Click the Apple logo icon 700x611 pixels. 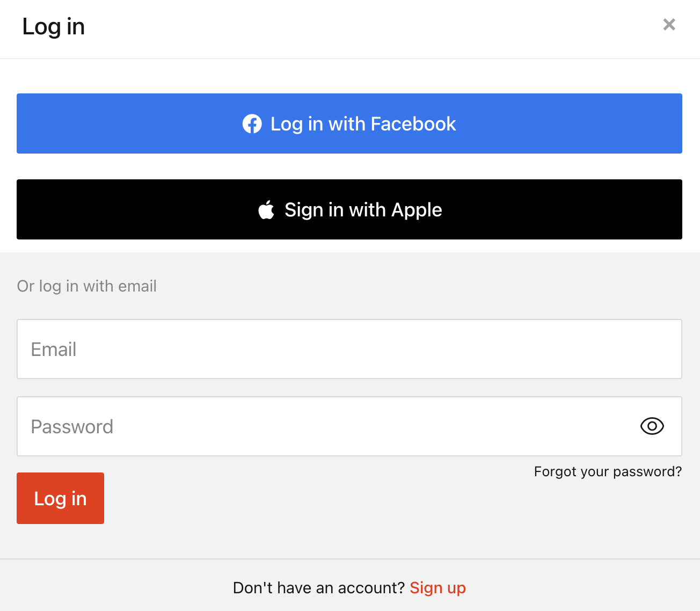coord(266,209)
